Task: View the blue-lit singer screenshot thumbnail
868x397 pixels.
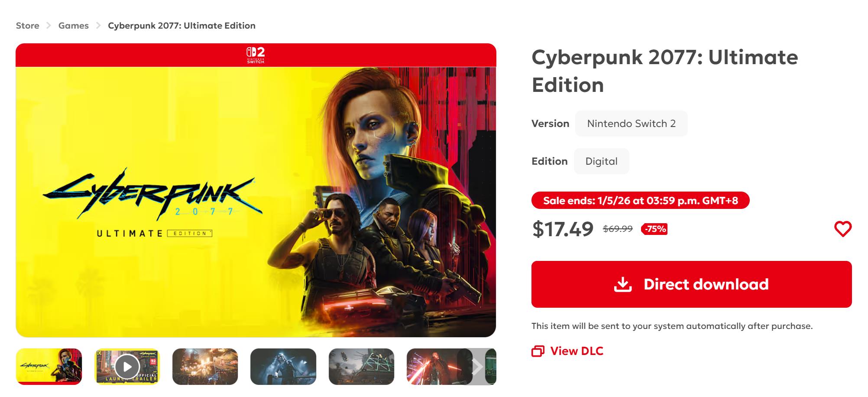Action: tap(283, 367)
